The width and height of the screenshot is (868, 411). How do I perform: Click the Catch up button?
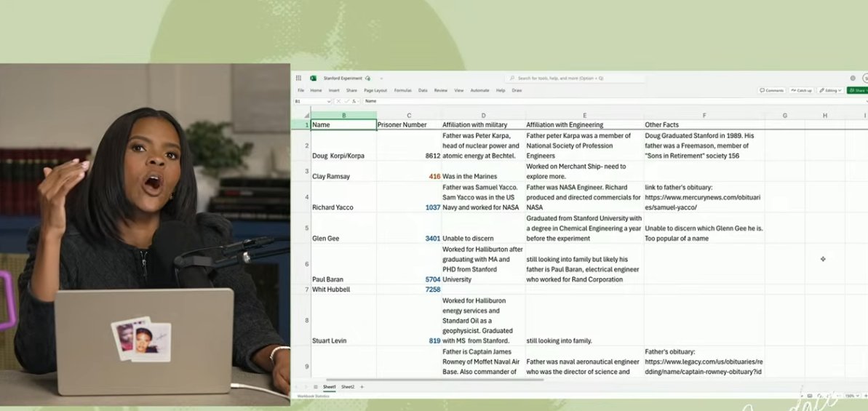pos(802,90)
